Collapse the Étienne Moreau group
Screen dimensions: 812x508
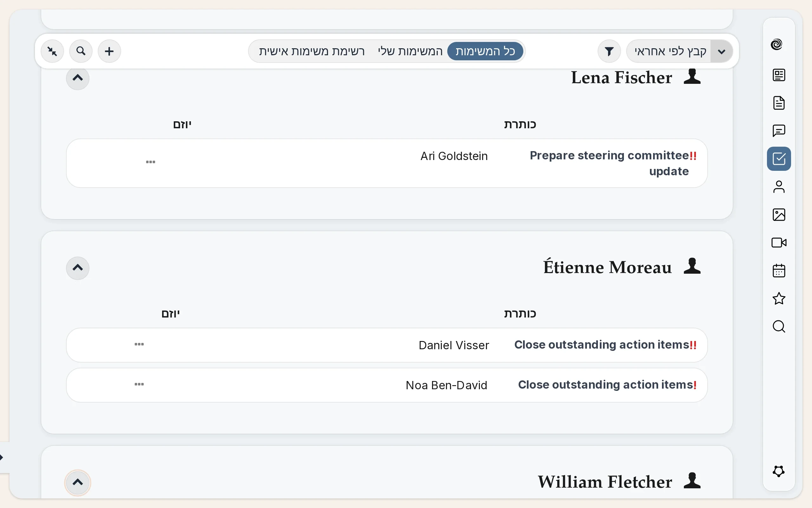[x=77, y=268]
